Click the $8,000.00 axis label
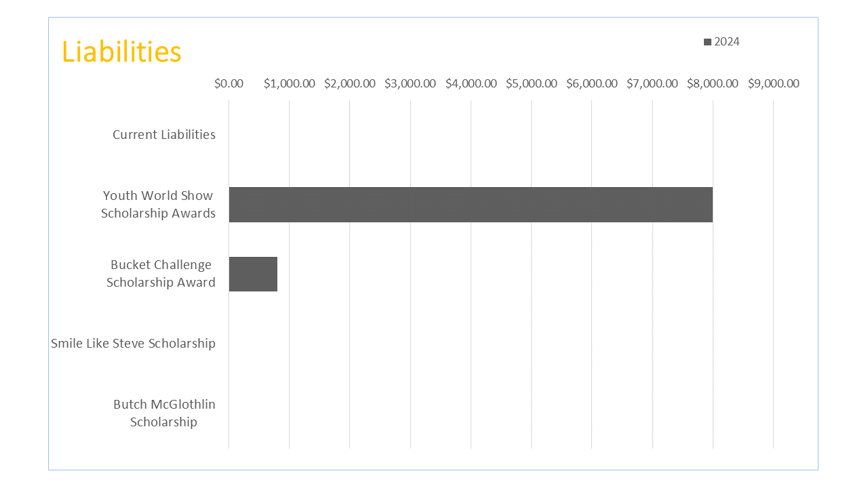Image resolution: width=868 pixels, height=488 pixels. click(x=713, y=84)
